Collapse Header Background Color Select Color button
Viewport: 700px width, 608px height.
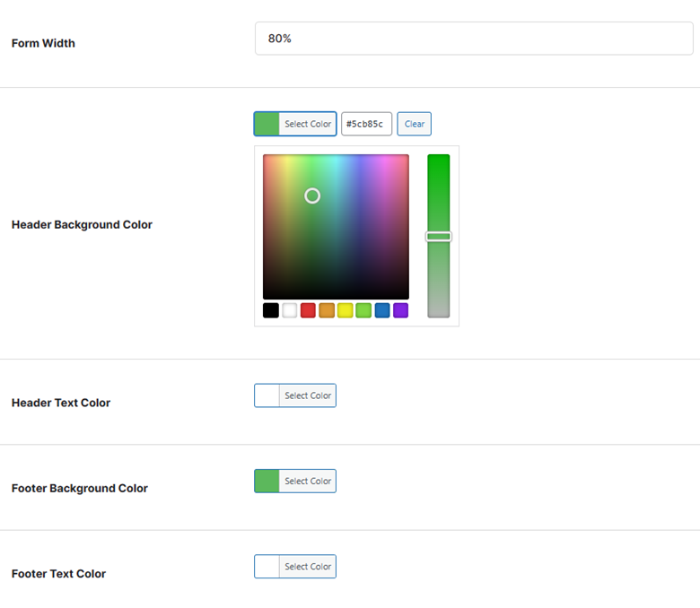295,124
